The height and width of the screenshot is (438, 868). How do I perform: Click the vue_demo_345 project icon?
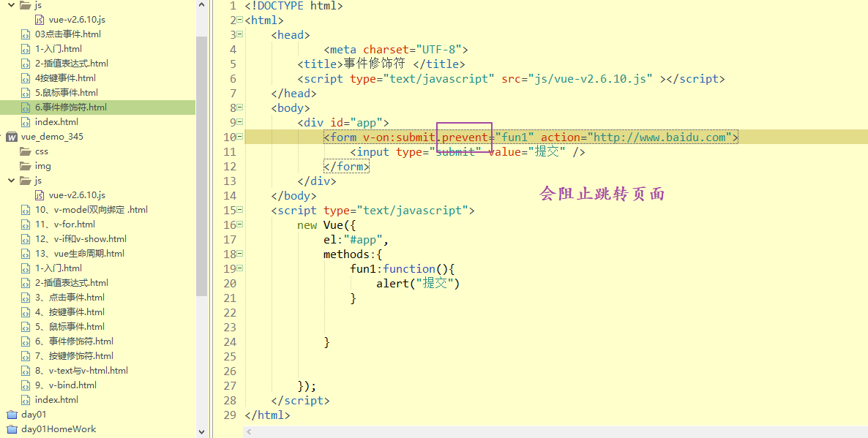[12, 137]
